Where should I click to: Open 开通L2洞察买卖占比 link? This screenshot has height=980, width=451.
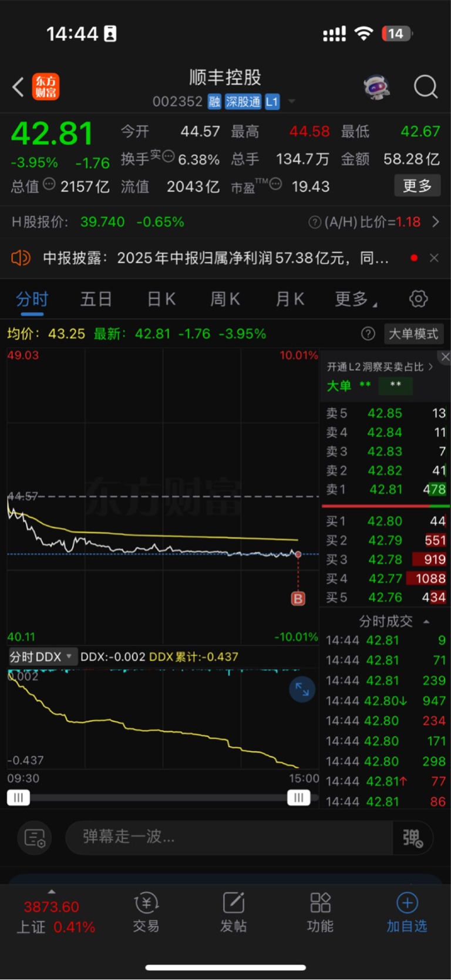380,367
